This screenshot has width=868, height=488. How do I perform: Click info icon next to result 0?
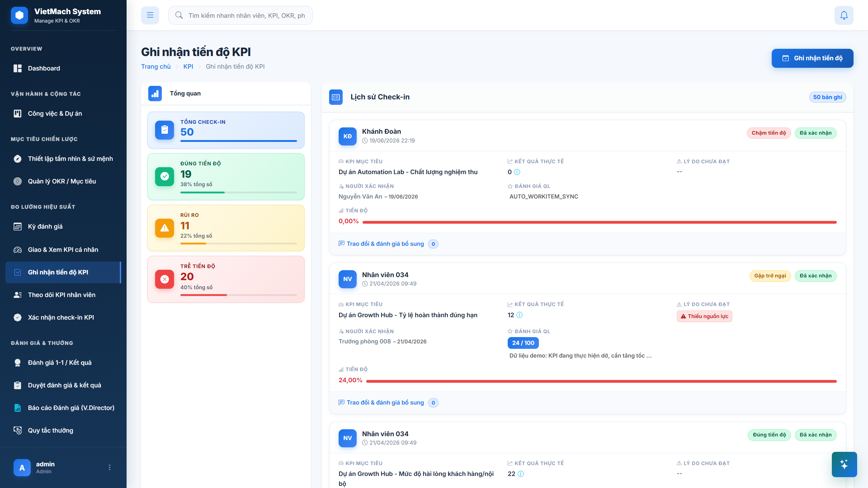tap(517, 172)
